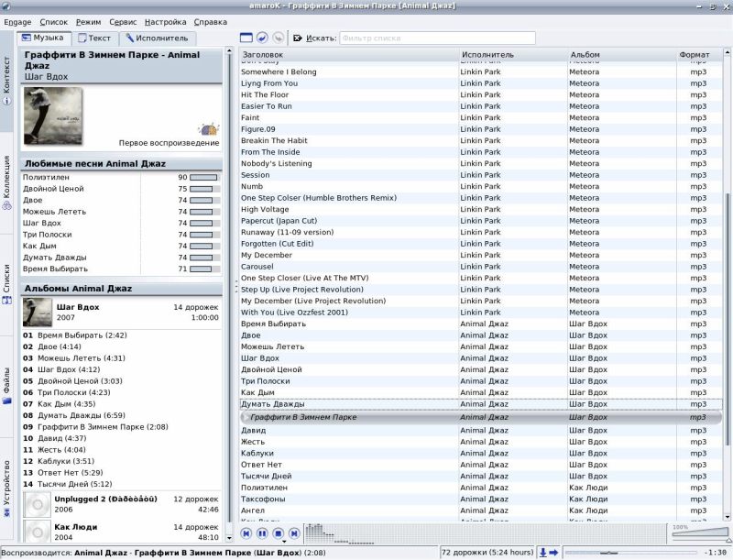This screenshot has width=733, height=560.
Task: Click the Unplugged 2 album disc icon
Action: (38, 504)
